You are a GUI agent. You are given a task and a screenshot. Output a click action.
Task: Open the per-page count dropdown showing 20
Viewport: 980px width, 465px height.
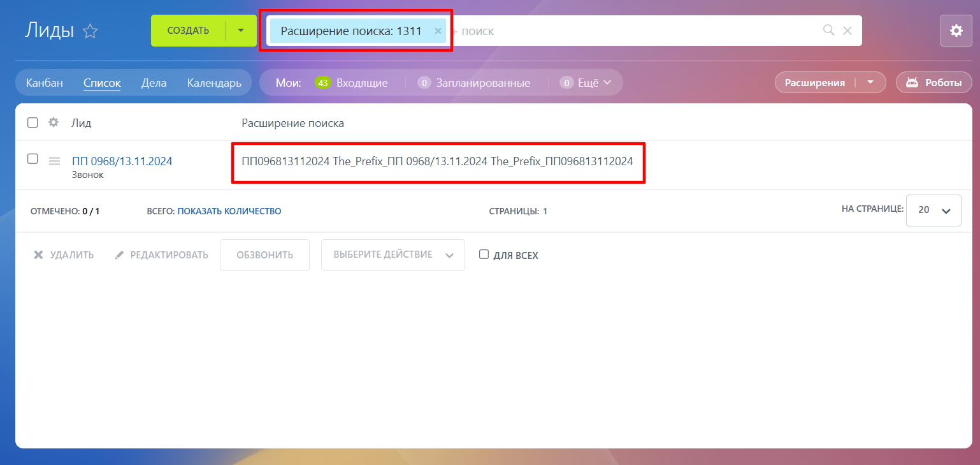[x=933, y=210]
